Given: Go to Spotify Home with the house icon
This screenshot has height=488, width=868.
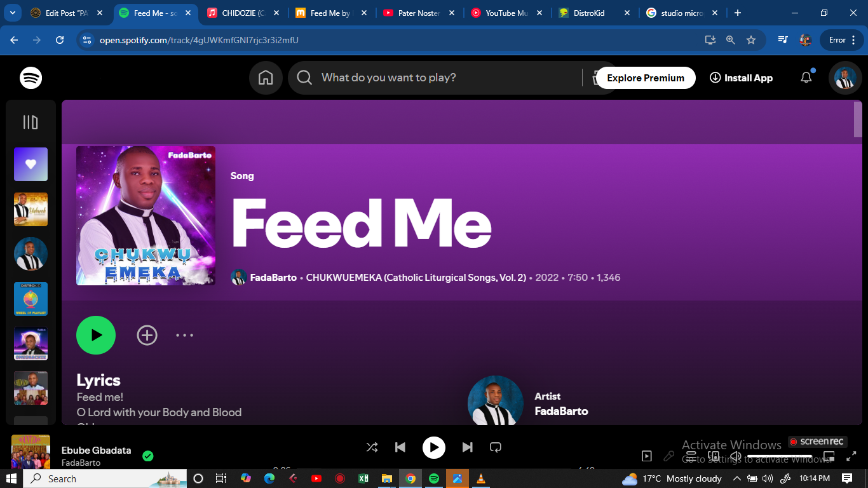Looking at the screenshot, I should (x=266, y=78).
